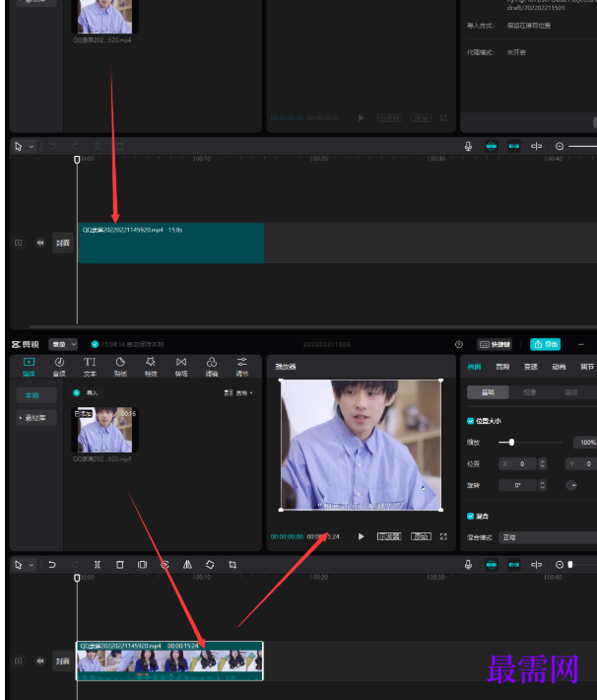Click the crop icon
Image resolution: width=597 pixels, height=700 pixels.
[232, 565]
